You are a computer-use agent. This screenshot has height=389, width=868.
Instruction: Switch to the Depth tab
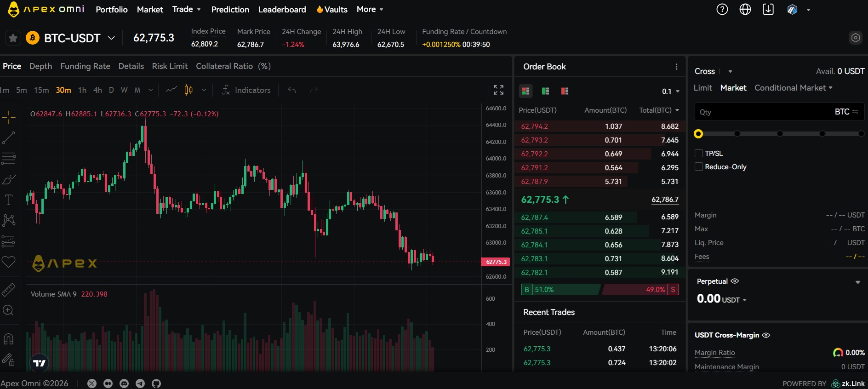pyautogui.click(x=40, y=66)
